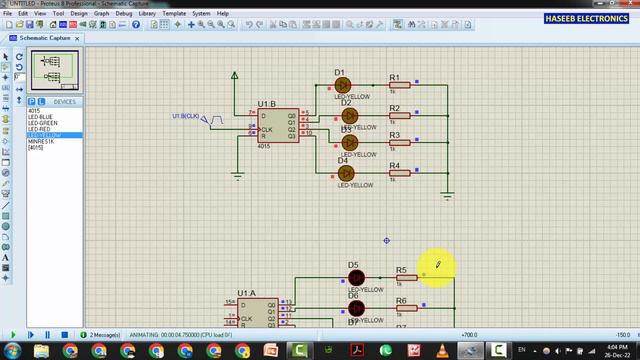The height and width of the screenshot is (360, 640).
Task: Click the Stop simulation button
Action: (x=64, y=335)
